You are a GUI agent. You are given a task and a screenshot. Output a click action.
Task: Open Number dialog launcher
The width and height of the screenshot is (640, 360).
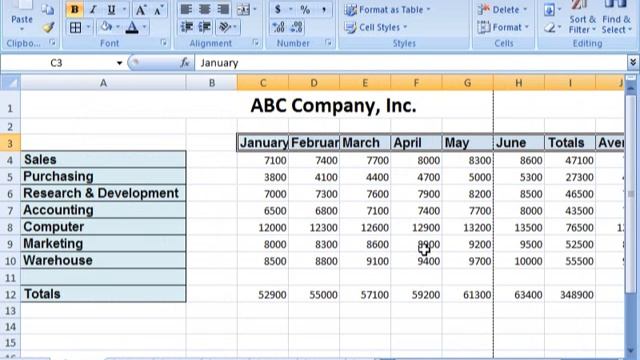[329, 42]
